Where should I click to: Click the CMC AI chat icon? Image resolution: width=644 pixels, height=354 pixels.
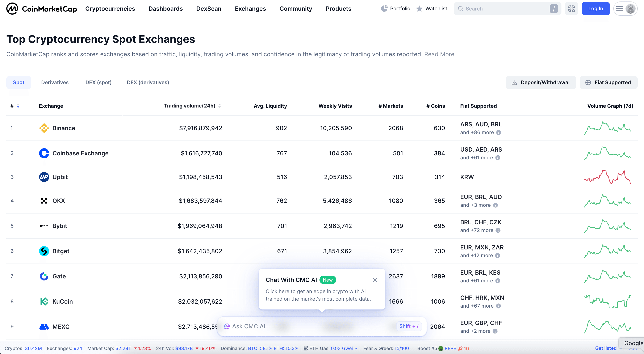coord(227,326)
